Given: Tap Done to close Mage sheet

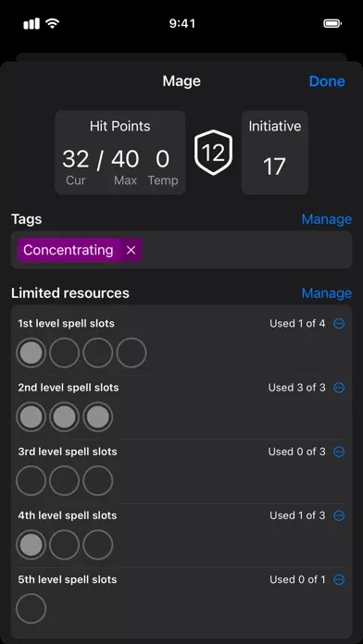Looking at the screenshot, I should click(327, 81).
